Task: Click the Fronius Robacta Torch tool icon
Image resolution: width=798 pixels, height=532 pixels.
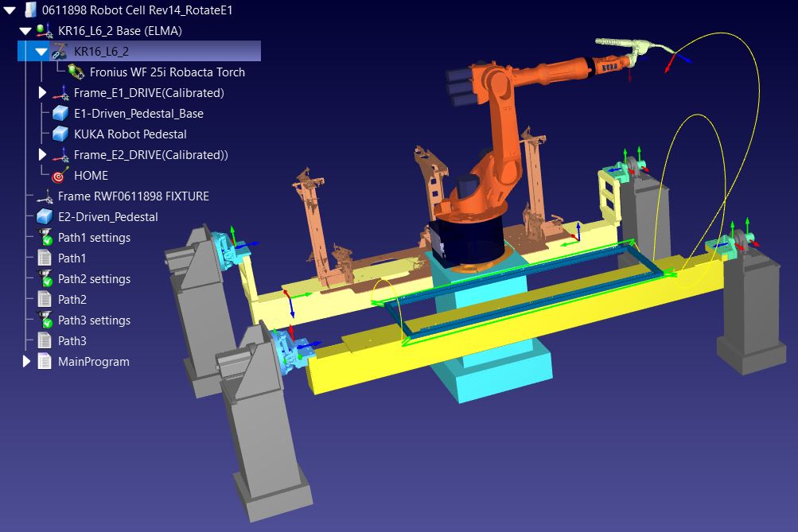Action: (76, 72)
